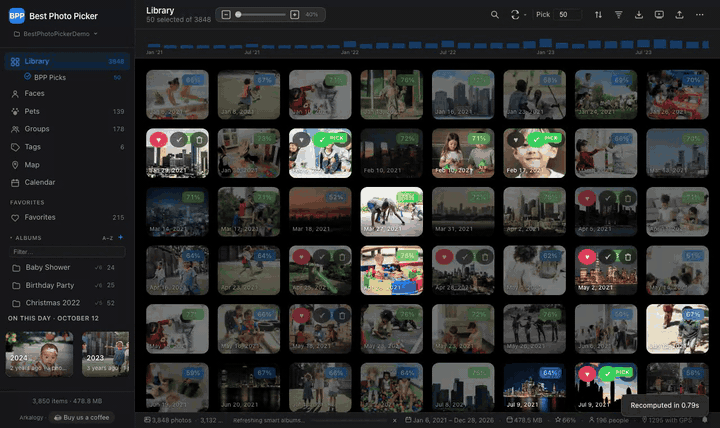Click the Pick count field showing 50
The image size is (720, 428).
[x=568, y=15]
